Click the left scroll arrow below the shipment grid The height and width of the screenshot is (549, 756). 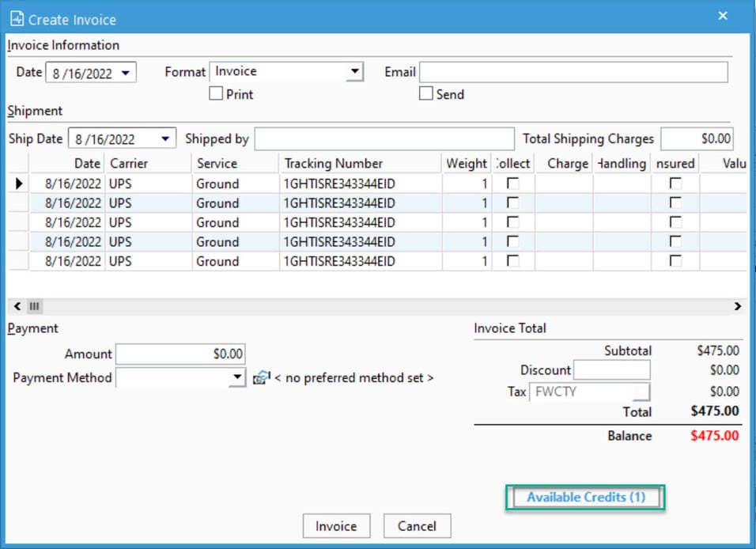(16, 306)
